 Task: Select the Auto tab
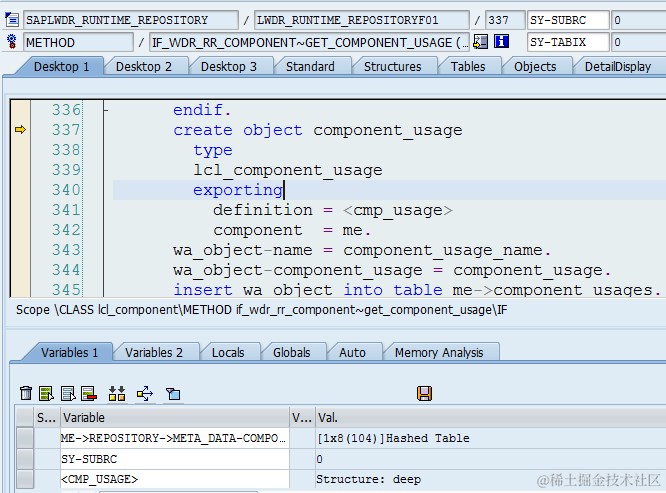point(353,352)
